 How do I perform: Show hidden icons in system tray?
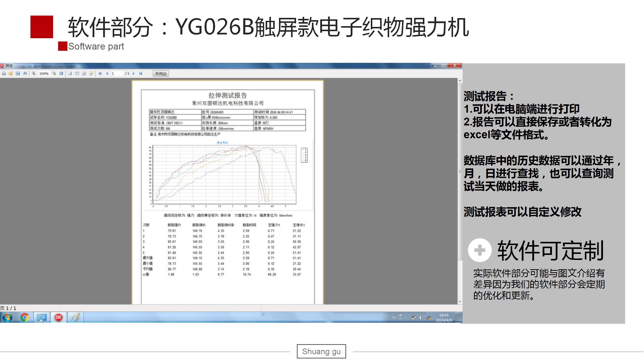coord(406,318)
